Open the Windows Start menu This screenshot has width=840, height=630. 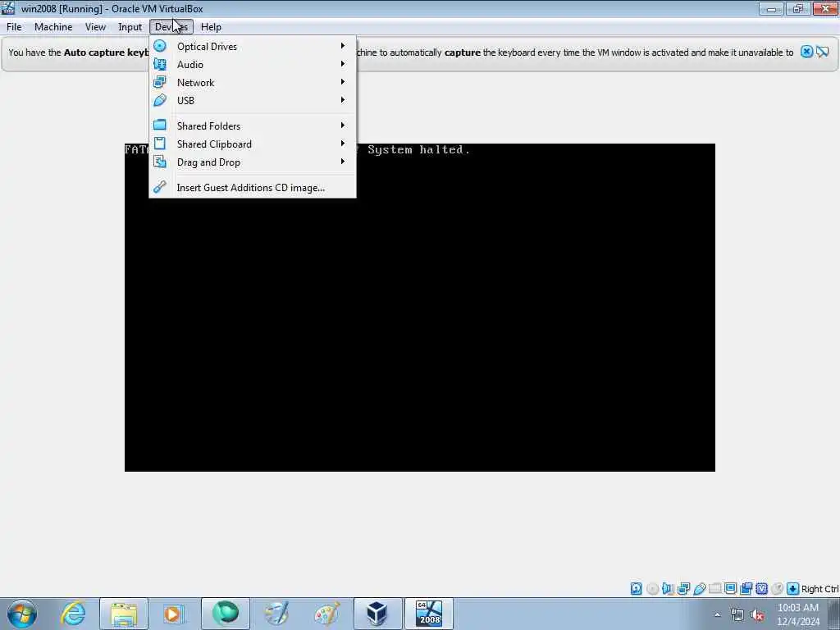point(22,614)
